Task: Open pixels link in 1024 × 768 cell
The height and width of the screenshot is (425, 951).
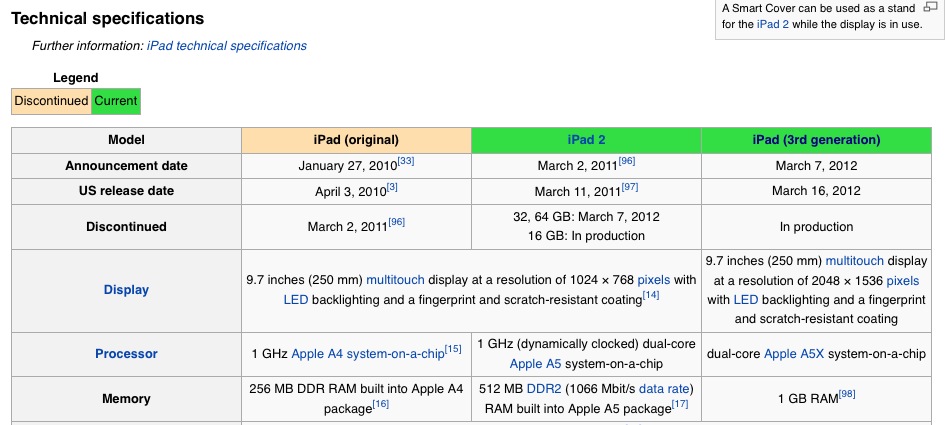Action: 654,280
